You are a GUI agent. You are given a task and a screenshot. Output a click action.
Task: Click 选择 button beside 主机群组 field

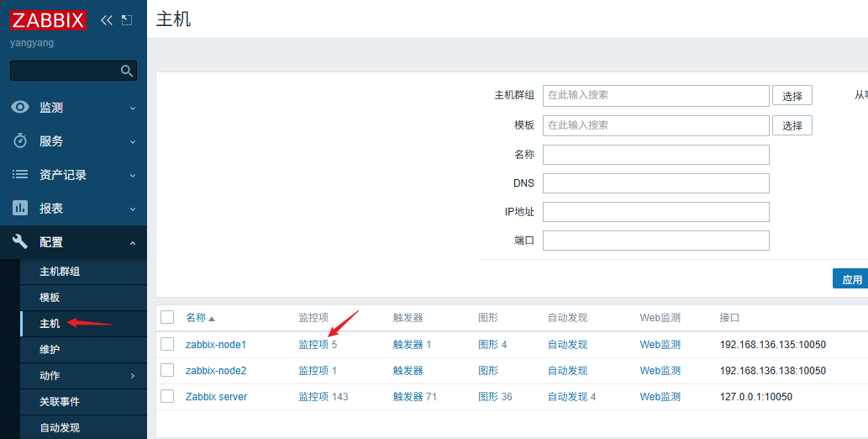(x=792, y=95)
